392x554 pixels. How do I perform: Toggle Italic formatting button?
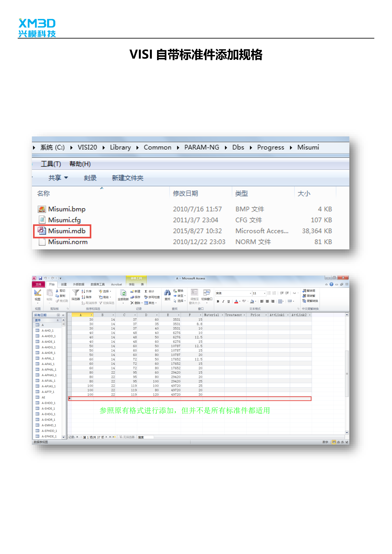point(223,301)
